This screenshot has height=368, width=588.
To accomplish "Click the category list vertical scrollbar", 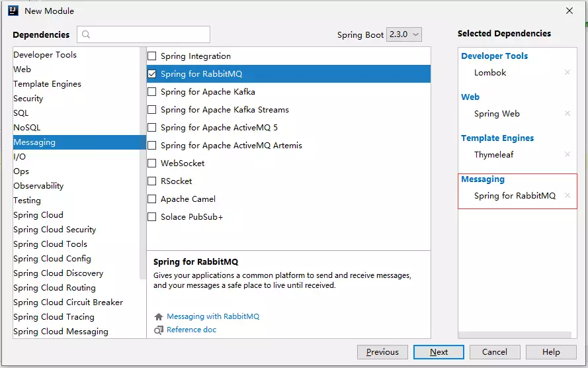I will 142,163.
